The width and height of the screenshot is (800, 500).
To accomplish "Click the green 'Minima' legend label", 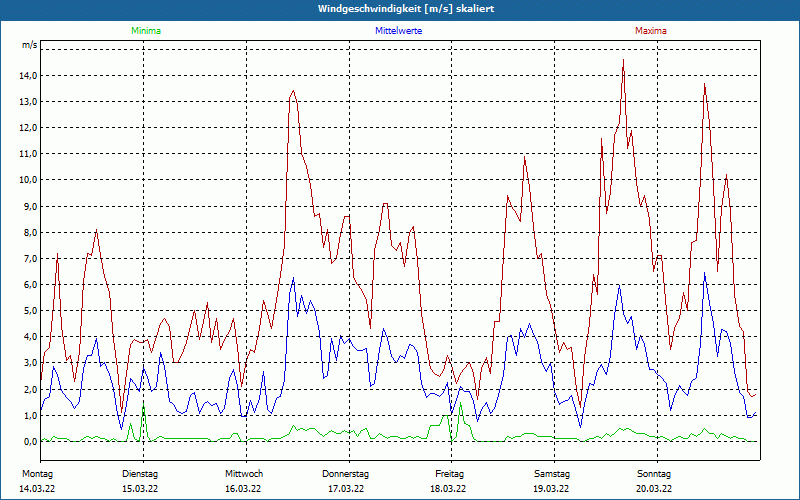I will click(x=146, y=31).
